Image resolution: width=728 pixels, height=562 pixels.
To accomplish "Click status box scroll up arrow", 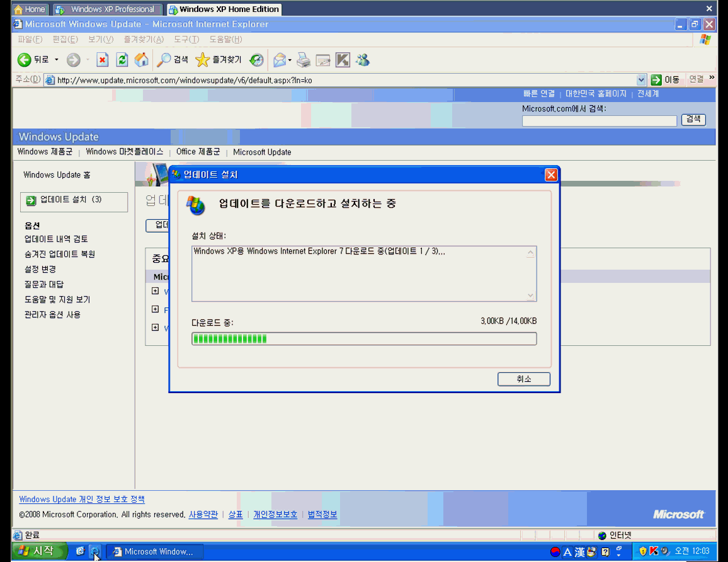I will 530,253.
